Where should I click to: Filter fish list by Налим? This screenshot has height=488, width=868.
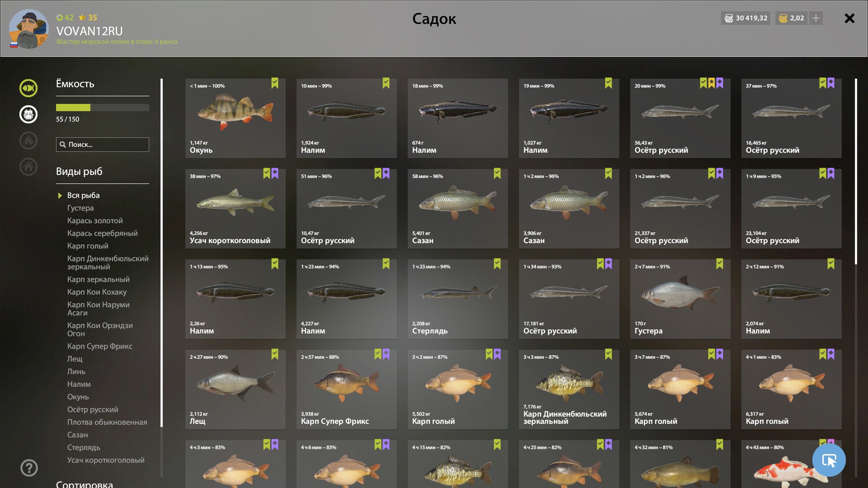pyautogui.click(x=79, y=384)
